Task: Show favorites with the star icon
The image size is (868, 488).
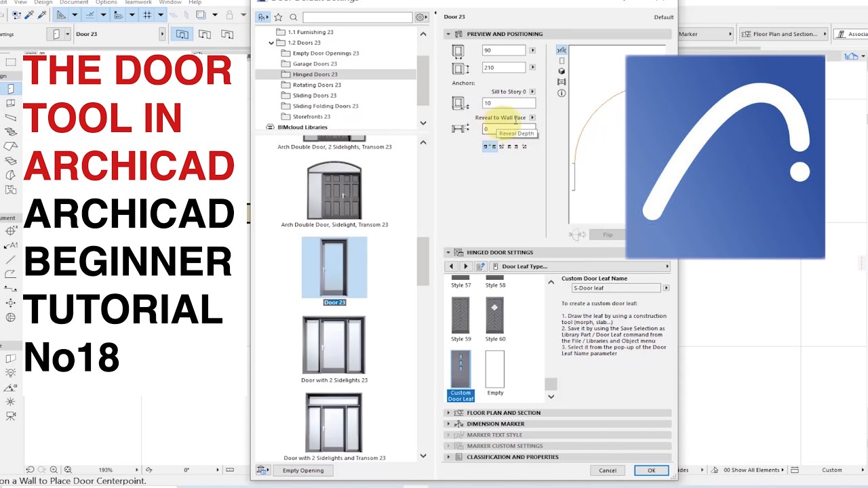Action: coord(278,17)
